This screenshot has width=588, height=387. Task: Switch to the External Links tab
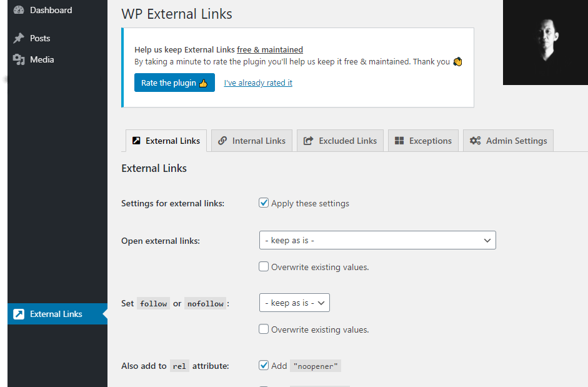(x=166, y=141)
